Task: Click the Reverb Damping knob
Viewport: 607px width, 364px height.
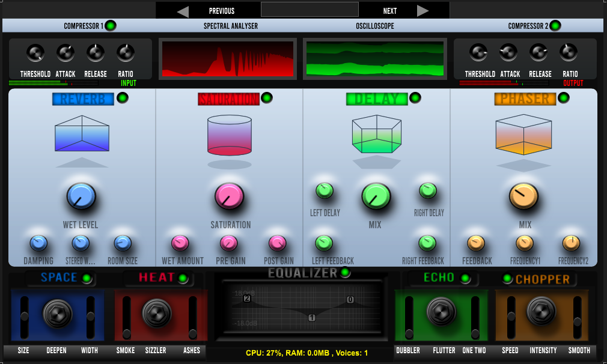Action: [x=38, y=243]
